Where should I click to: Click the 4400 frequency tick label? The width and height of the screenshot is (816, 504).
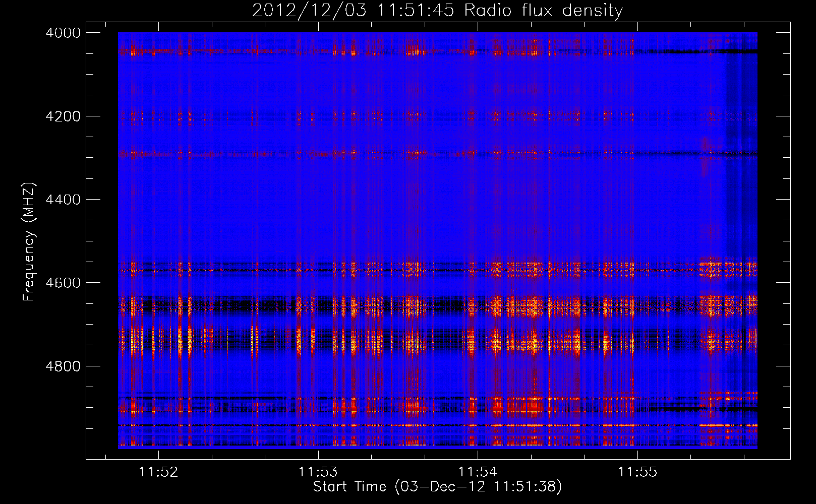(x=63, y=200)
